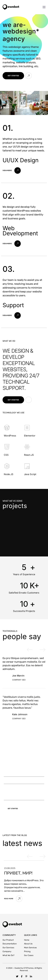Select the WordPress technology icon
48x980 pixels.
tap(7, 428)
